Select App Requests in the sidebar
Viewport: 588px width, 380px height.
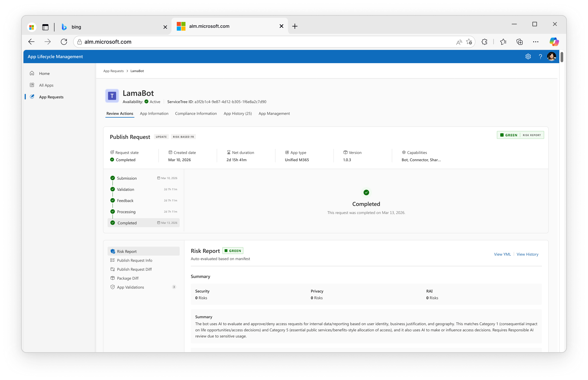tap(51, 97)
